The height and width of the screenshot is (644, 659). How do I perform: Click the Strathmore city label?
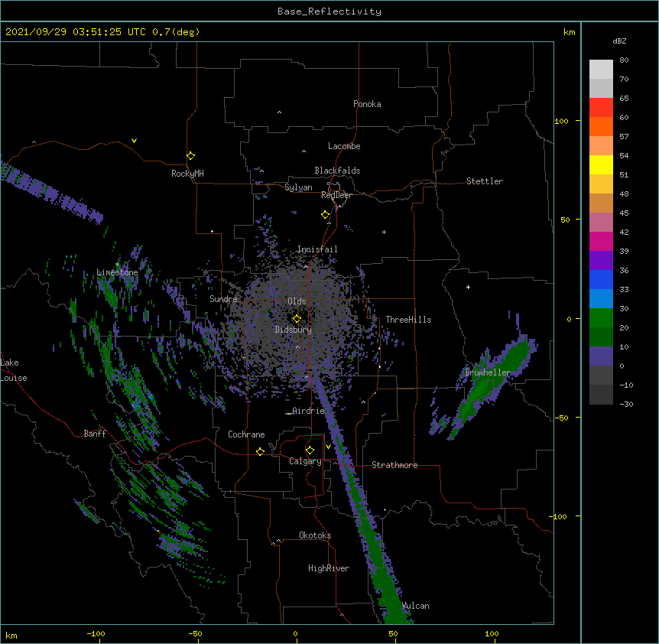click(x=394, y=465)
